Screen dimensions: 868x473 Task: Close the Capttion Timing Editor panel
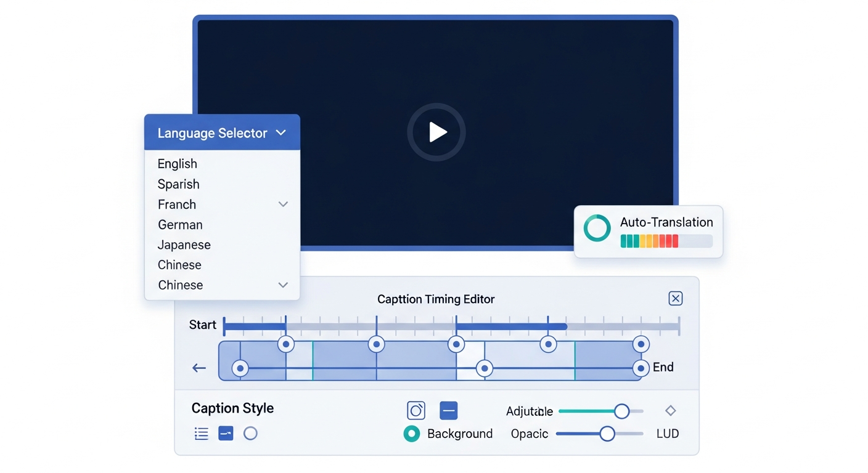[676, 299]
